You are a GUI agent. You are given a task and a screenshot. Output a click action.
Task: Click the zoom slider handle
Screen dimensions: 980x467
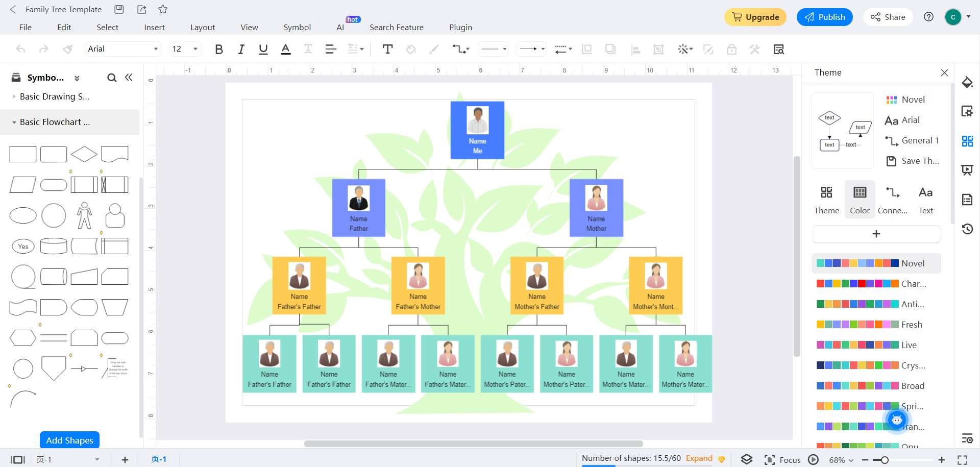coord(885,460)
